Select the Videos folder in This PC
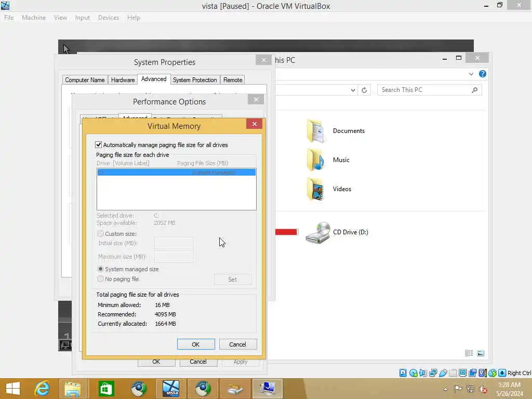This screenshot has height=399, width=532. click(329, 189)
